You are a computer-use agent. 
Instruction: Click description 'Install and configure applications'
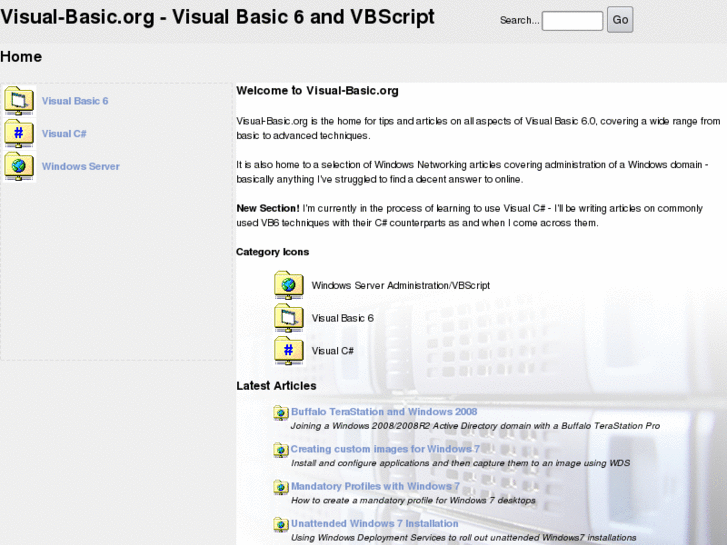[x=460, y=463]
